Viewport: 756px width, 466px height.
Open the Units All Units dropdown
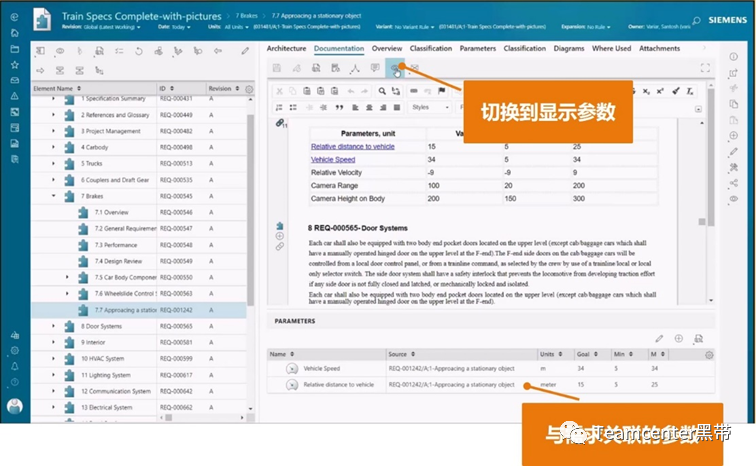pyautogui.click(x=228, y=27)
